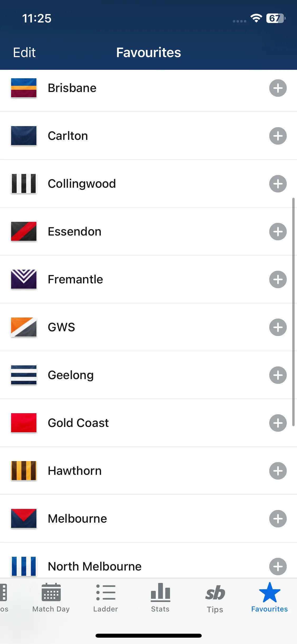Open the Match Day tab
This screenshot has height=644, width=297.
[51, 598]
